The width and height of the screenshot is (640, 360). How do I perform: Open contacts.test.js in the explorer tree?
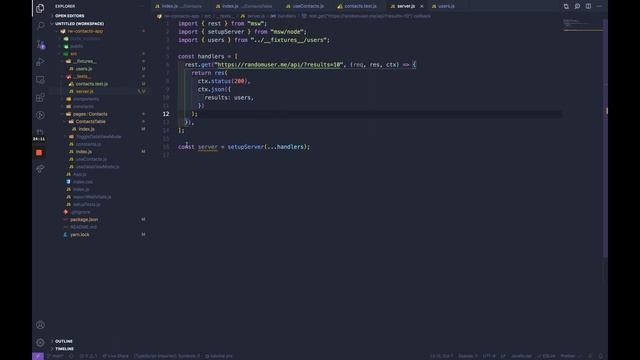click(91, 84)
